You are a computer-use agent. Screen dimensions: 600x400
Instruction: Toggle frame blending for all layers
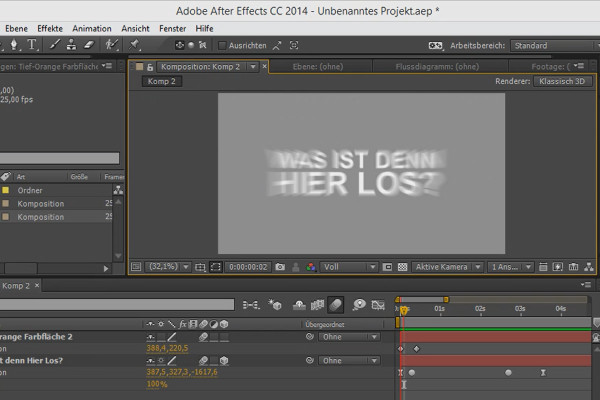pyautogui.click(x=317, y=305)
